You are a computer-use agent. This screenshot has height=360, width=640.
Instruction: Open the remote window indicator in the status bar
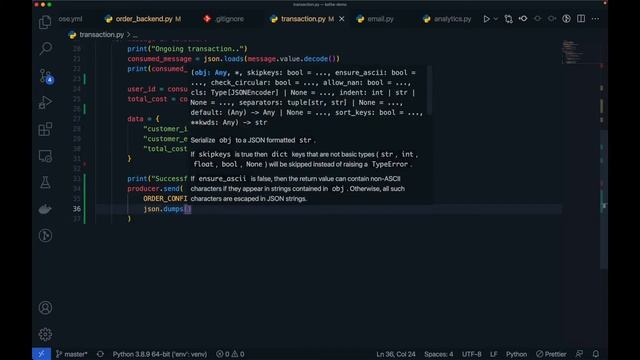[x=41, y=354]
